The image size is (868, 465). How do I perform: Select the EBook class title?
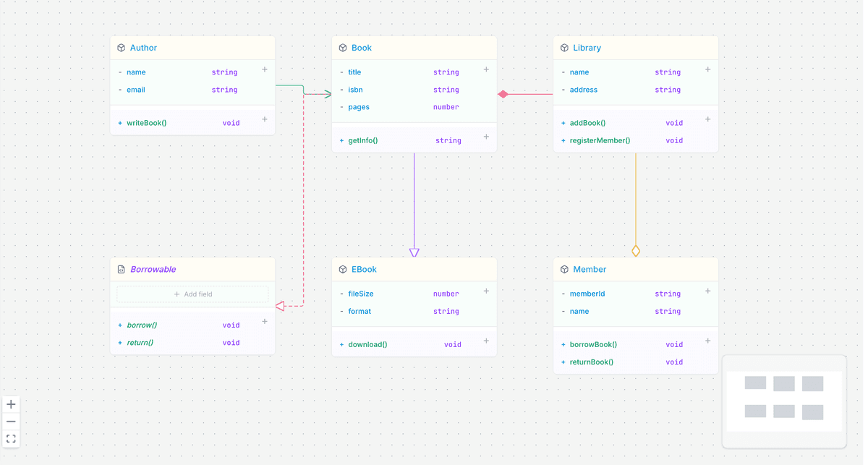[364, 269]
